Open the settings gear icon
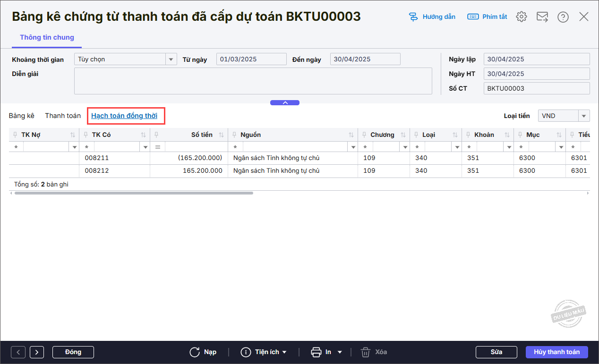Screen dimensions: 599x364 [521, 17]
